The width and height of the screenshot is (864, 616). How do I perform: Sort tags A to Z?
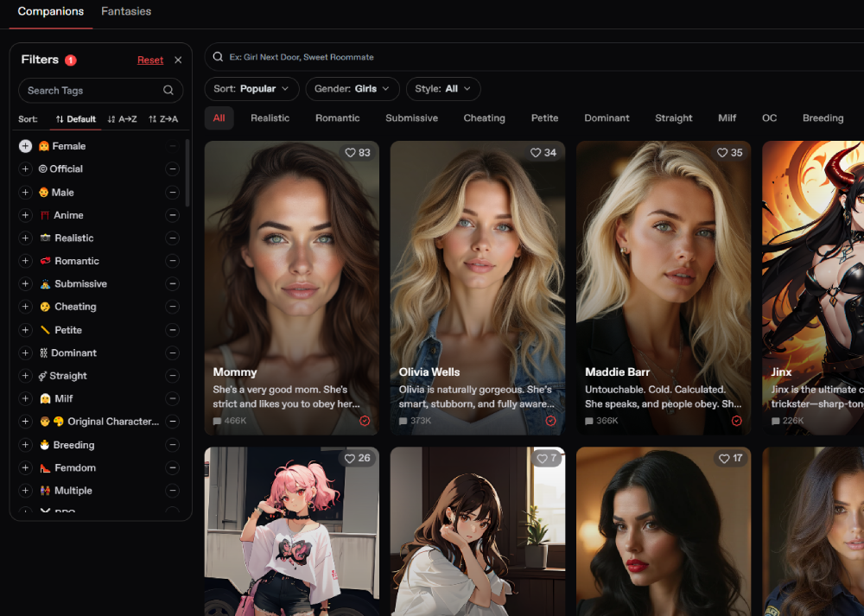[x=123, y=119]
